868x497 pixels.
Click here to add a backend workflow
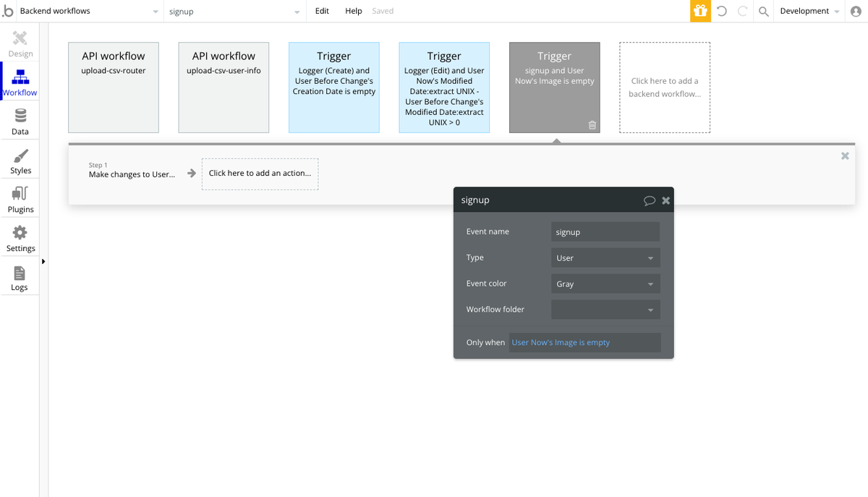665,88
